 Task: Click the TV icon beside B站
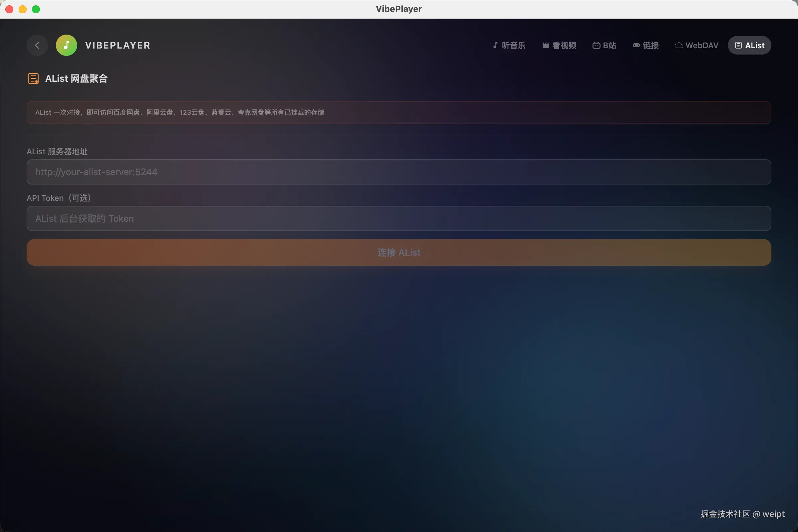pyautogui.click(x=596, y=45)
